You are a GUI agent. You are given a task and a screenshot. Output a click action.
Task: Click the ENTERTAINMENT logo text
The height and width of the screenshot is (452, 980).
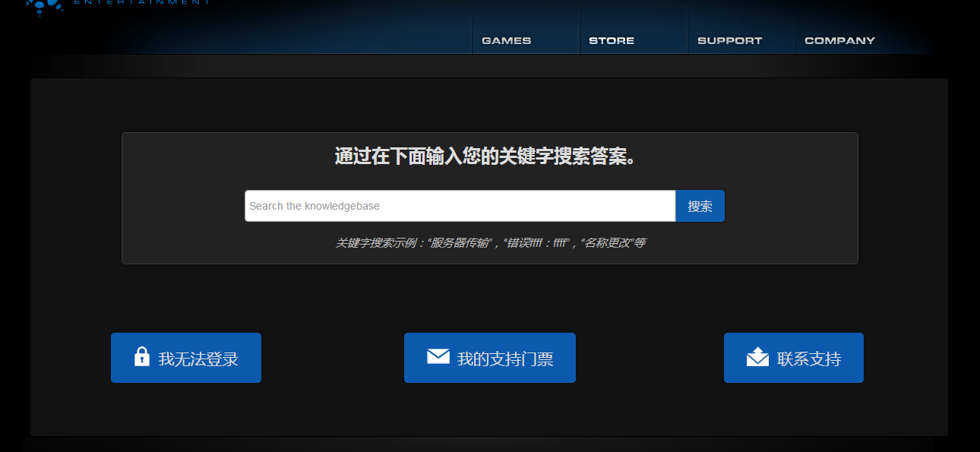[x=141, y=2]
